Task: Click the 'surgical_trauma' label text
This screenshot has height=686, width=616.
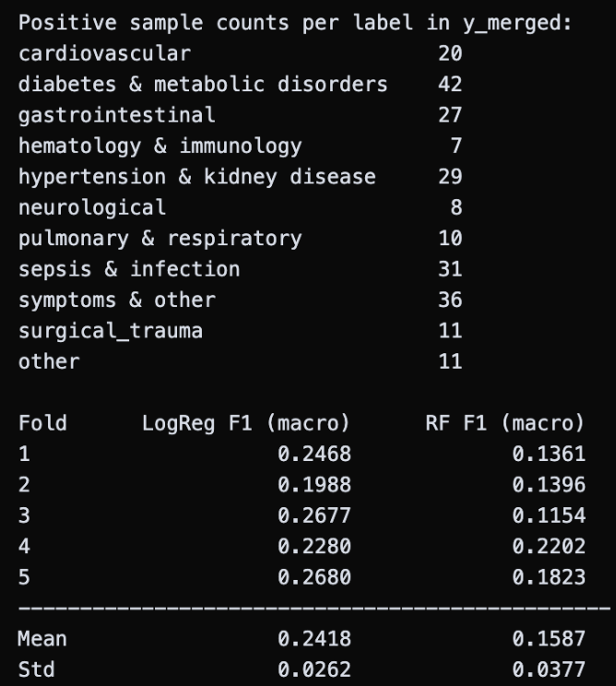Action: pos(111,330)
